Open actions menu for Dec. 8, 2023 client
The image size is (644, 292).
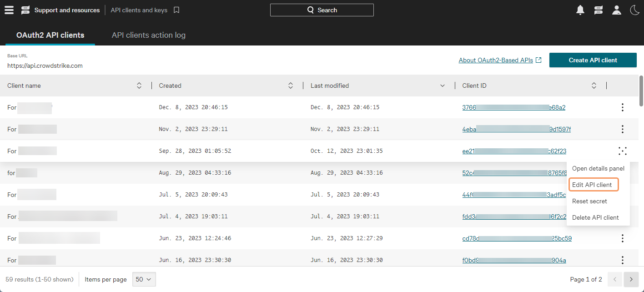click(622, 107)
